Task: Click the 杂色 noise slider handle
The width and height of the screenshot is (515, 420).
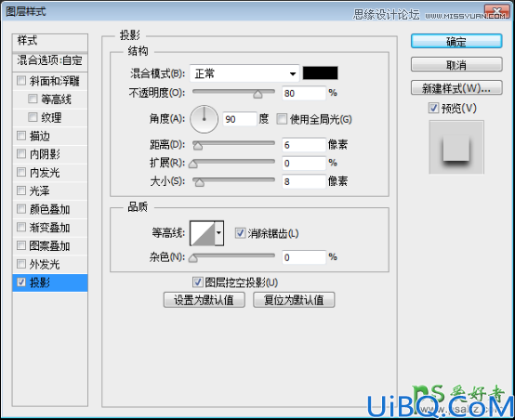Action: click(x=193, y=258)
